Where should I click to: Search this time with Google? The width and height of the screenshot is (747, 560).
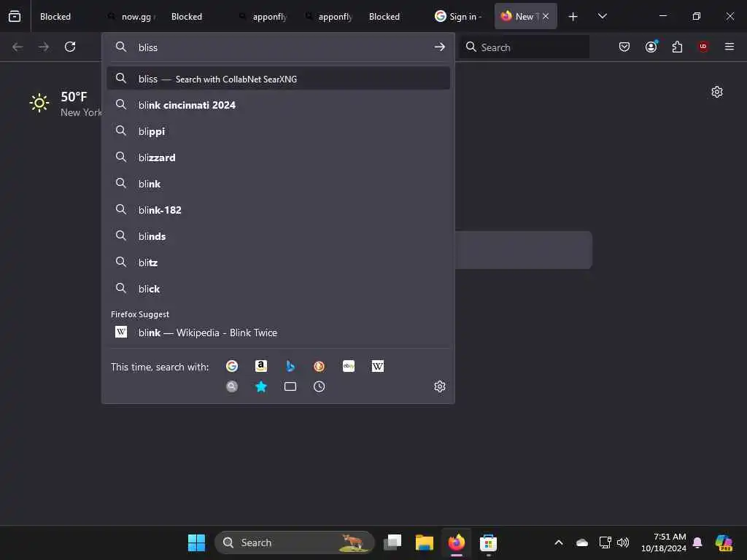232,366
